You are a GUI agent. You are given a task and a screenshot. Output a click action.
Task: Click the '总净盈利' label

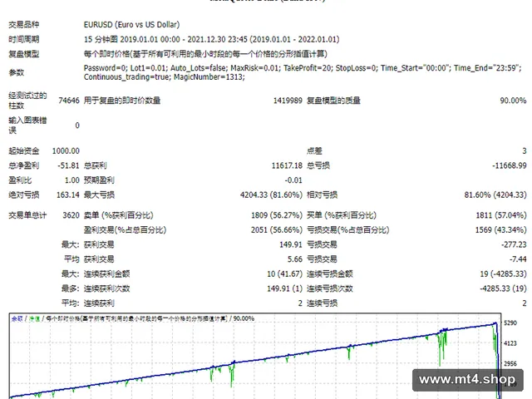[x=24, y=165]
